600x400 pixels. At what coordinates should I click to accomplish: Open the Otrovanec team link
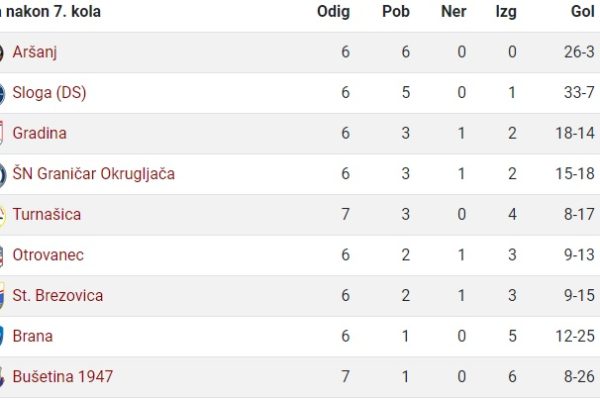coord(48,255)
